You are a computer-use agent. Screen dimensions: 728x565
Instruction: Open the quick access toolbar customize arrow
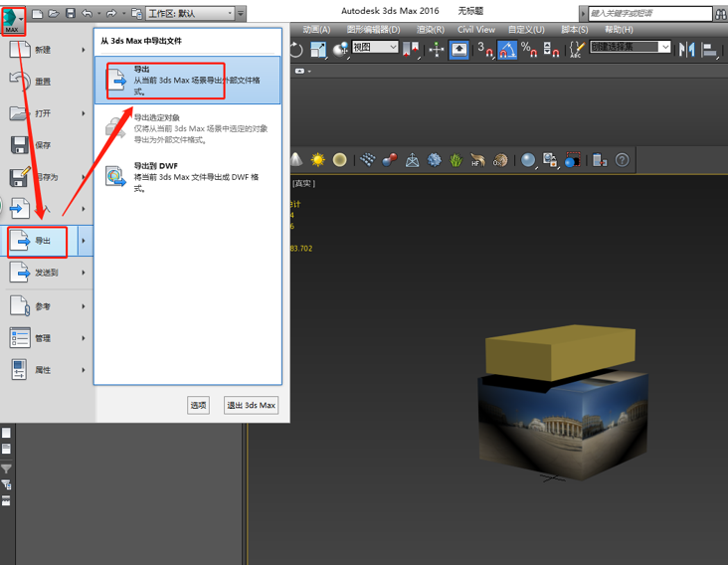[x=241, y=14]
